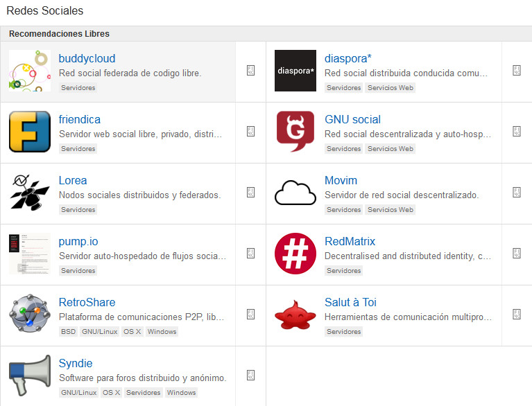Click the Recomendaciones Libres section header
Image resolution: width=532 pixels, height=406 pixels.
pyautogui.click(x=59, y=34)
